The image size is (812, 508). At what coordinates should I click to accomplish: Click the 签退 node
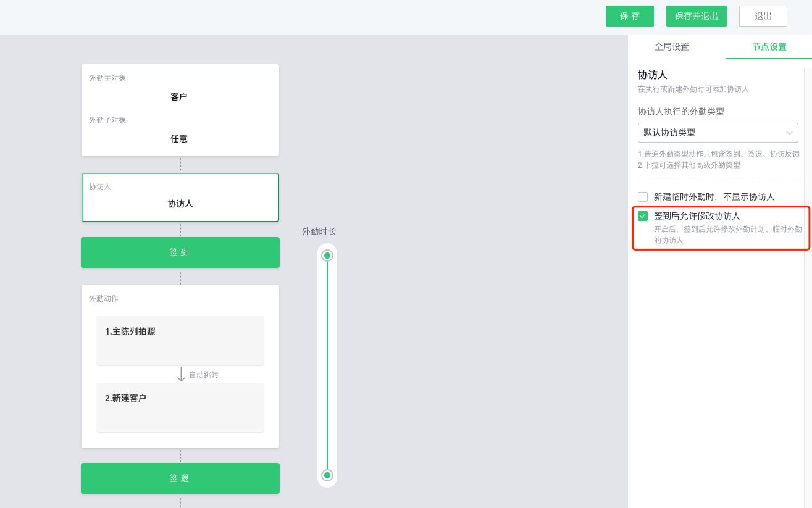(180, 478)
